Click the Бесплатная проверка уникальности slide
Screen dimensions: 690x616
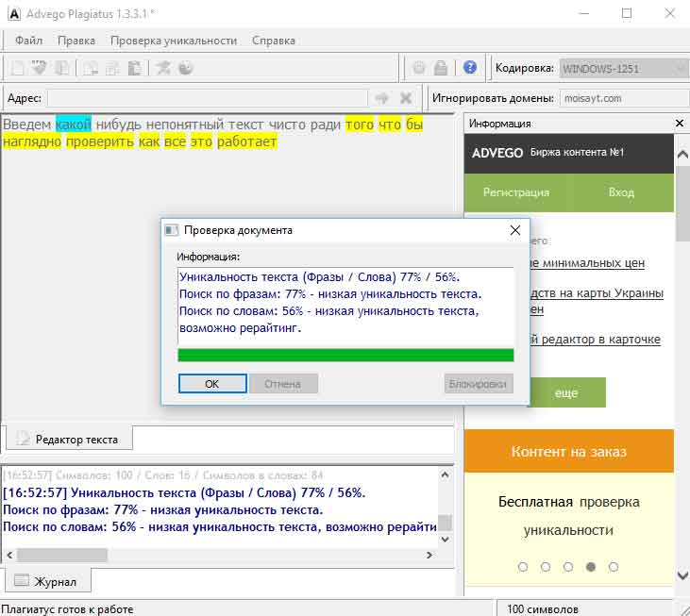click(x=568, y=516)
